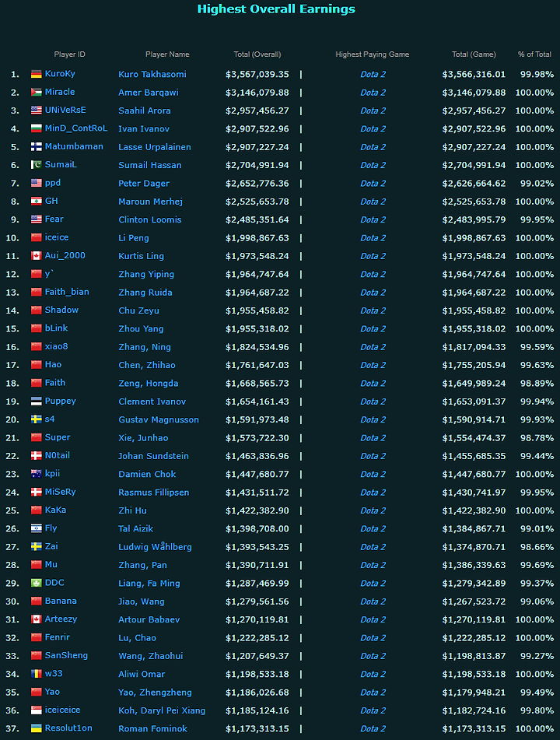This screenshot has height=740, width=560.
Task: Open player ID Super
Action: pos(58,437)
